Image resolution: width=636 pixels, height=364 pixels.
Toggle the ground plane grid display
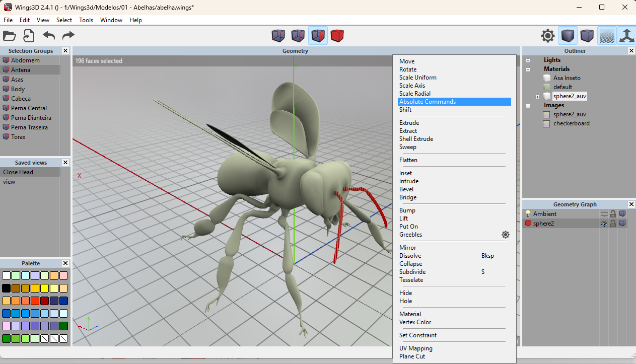(607, 36)
